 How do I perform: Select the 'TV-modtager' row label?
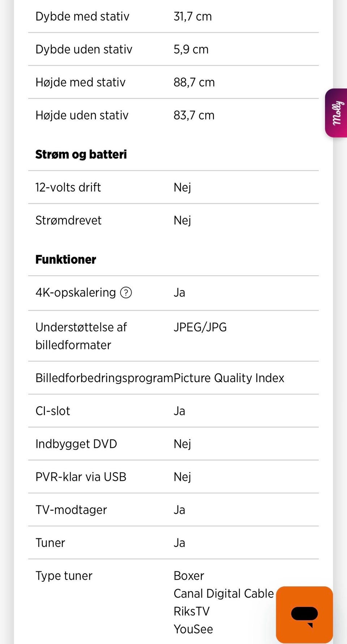[71, 510]
